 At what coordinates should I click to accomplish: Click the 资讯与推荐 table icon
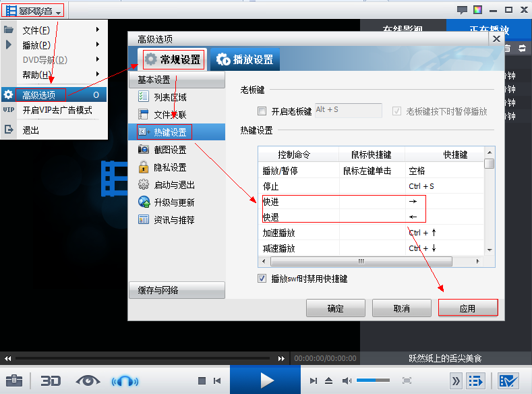pyautogui.click(x=144, y=219)
